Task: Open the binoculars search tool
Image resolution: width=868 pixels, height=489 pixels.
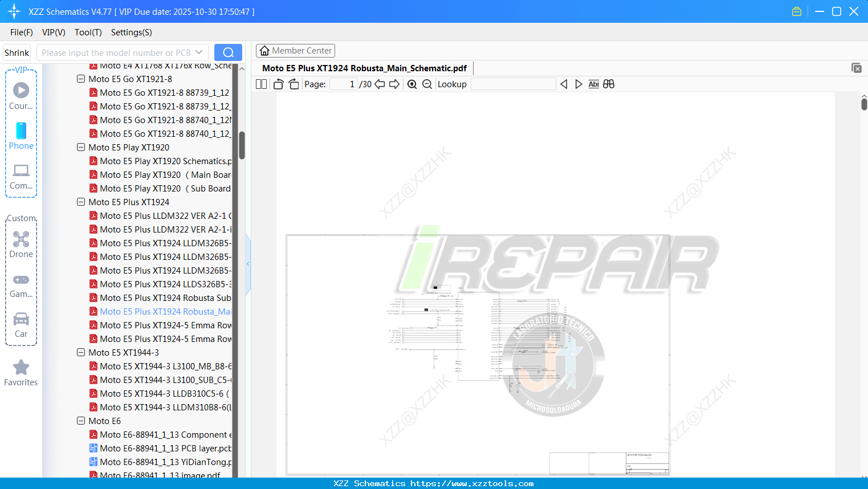Action: point(608,84)
